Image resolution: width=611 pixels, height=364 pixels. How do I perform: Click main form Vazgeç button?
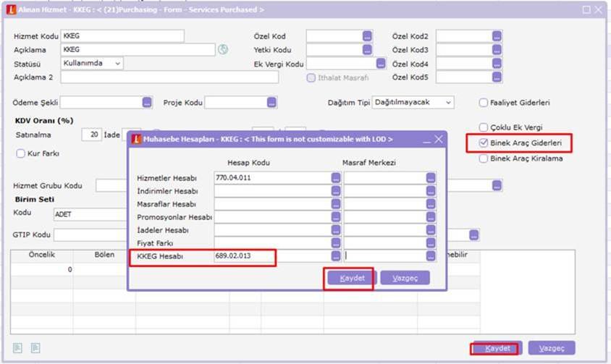pos(552,348)
